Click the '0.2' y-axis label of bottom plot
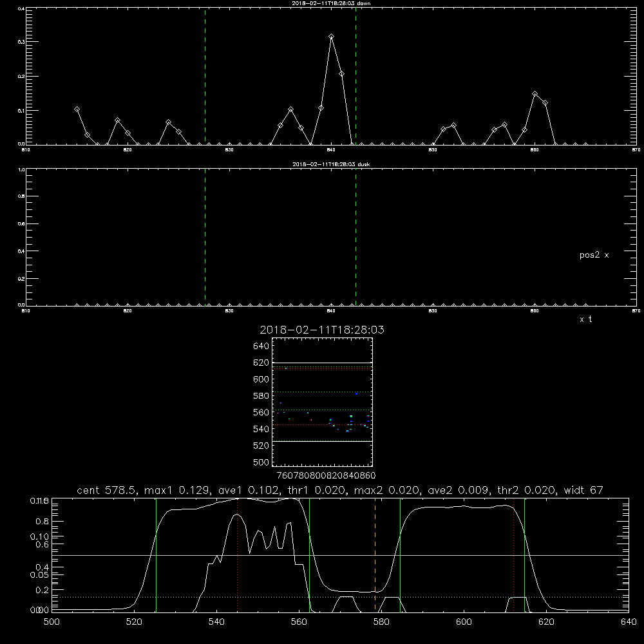 coord(43,590)
